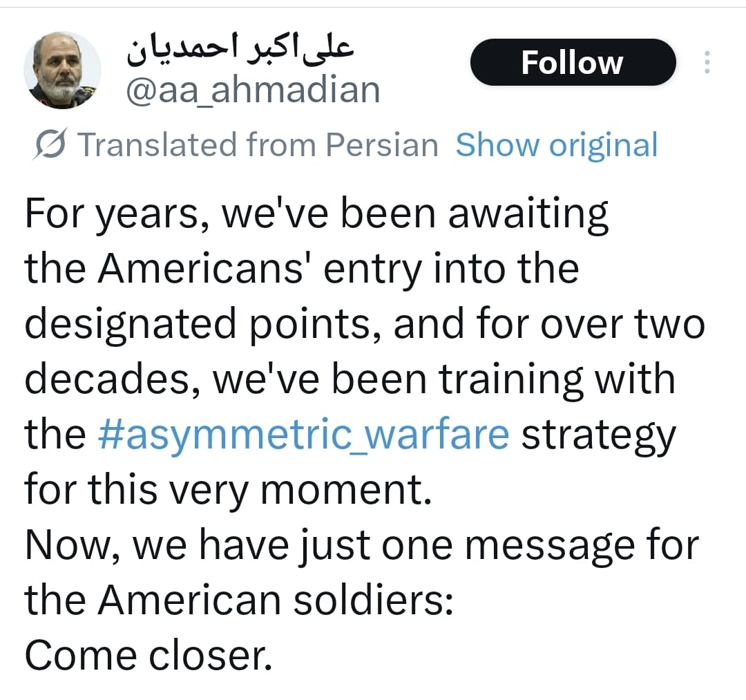Open the three-dot more options menu
This screenshot has width=746, height=700.
[x=706, y=62]
